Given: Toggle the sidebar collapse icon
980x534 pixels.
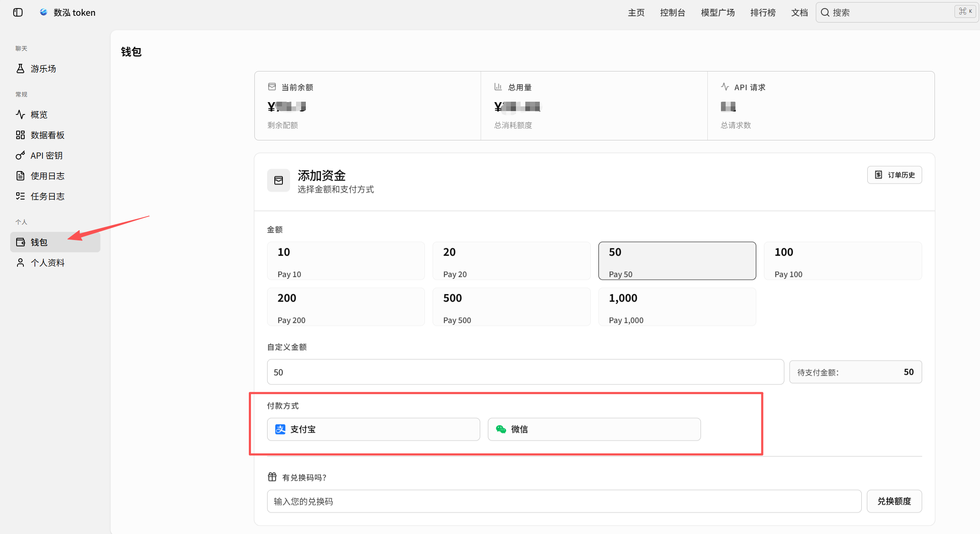Looking at the screenshot, I should (18, 12).
